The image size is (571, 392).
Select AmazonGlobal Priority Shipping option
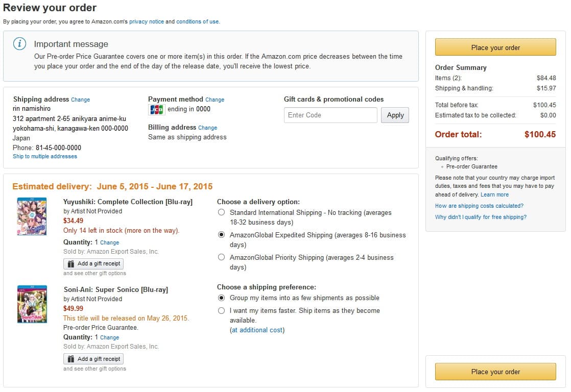tap(222, 257)
